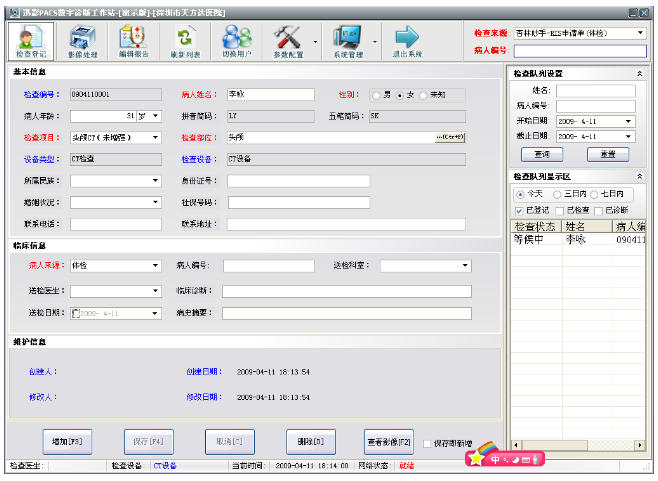Click the 身份证号 ID number field

pyautogui.click(x=298, y=181)
